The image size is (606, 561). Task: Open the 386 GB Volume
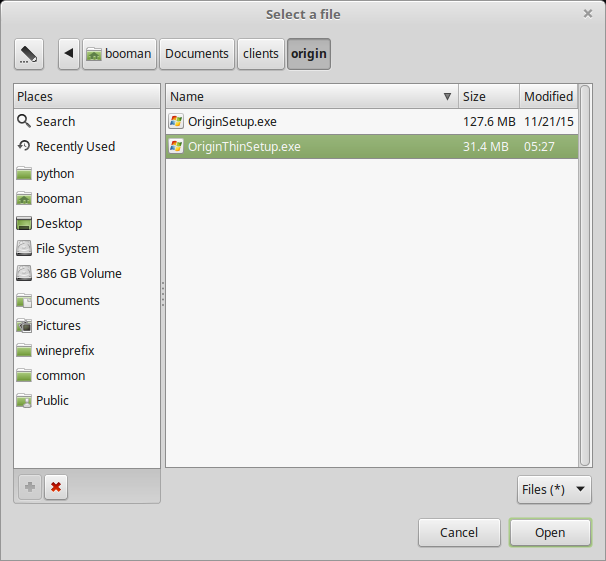(87, 274)
